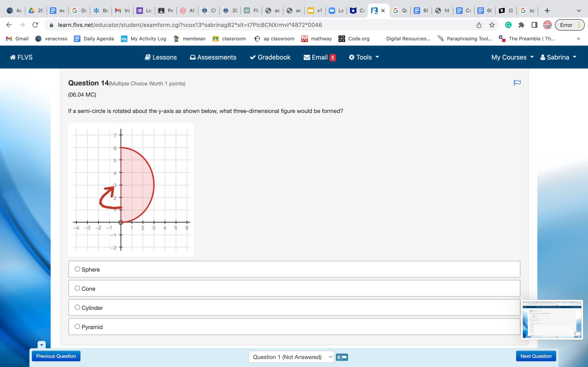Go to the Assessments section

tap(213, 57)
